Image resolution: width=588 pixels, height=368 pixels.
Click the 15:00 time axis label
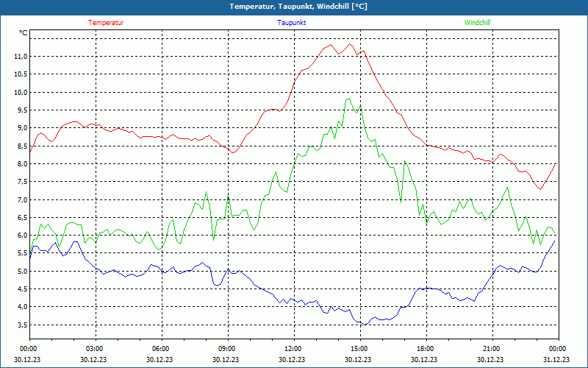(360, 349)
